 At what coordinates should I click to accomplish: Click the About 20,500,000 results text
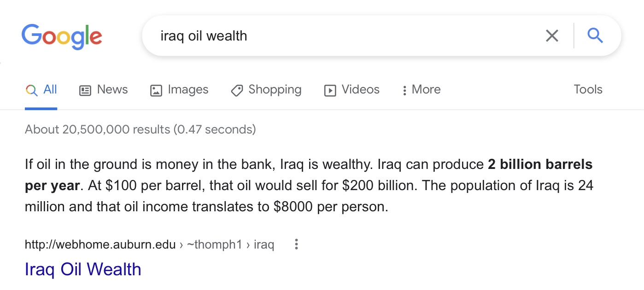[x=140, y=129]
